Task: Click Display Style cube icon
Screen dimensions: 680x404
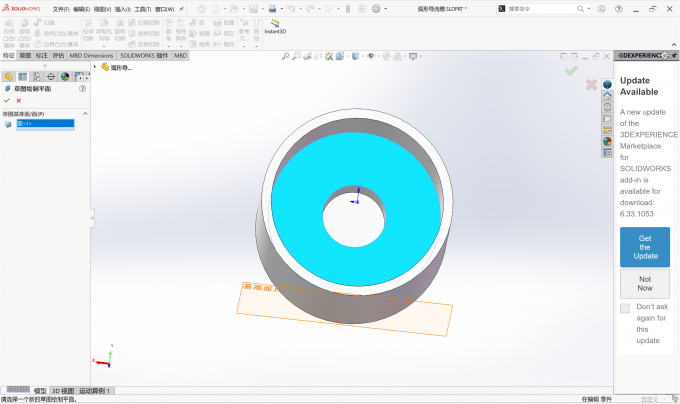Action: point(355,56)
